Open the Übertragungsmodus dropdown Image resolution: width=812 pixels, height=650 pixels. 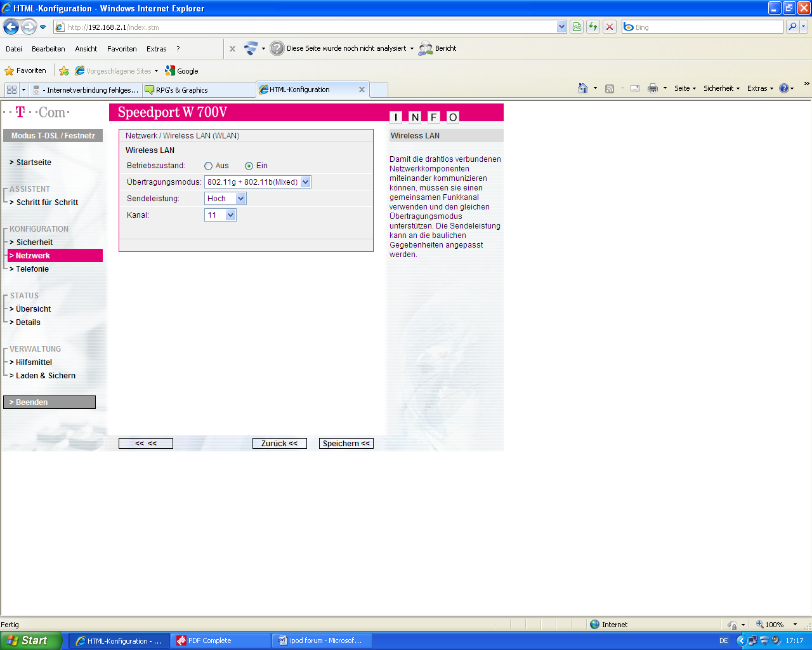258,182
